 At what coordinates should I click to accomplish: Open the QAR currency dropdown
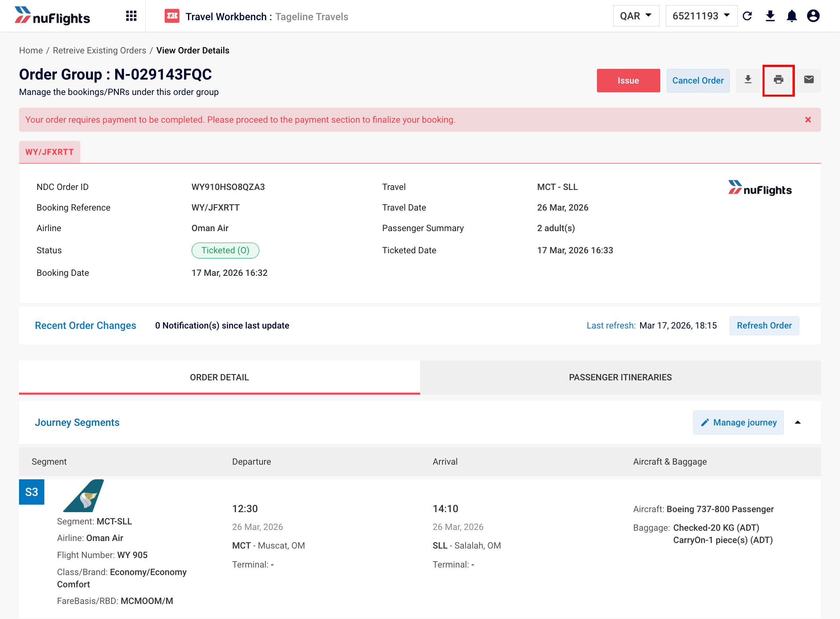(x=636, y=16)
